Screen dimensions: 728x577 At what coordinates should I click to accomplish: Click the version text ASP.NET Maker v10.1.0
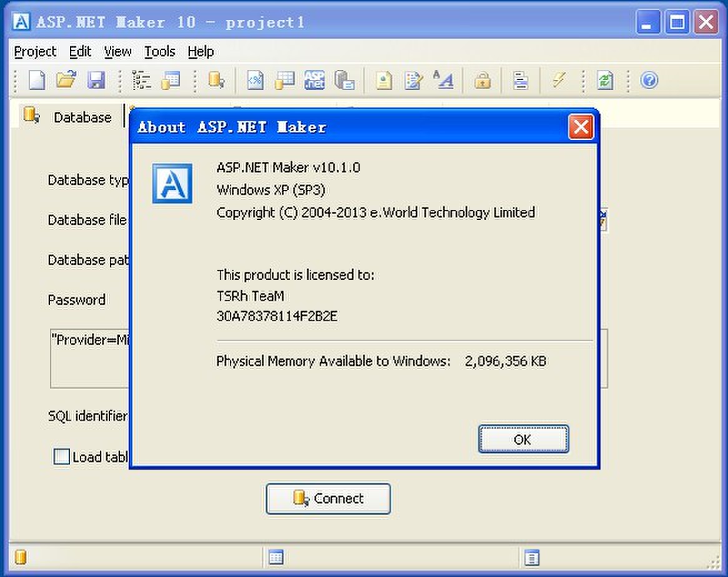pyautogui.click(x=288, y=167)
